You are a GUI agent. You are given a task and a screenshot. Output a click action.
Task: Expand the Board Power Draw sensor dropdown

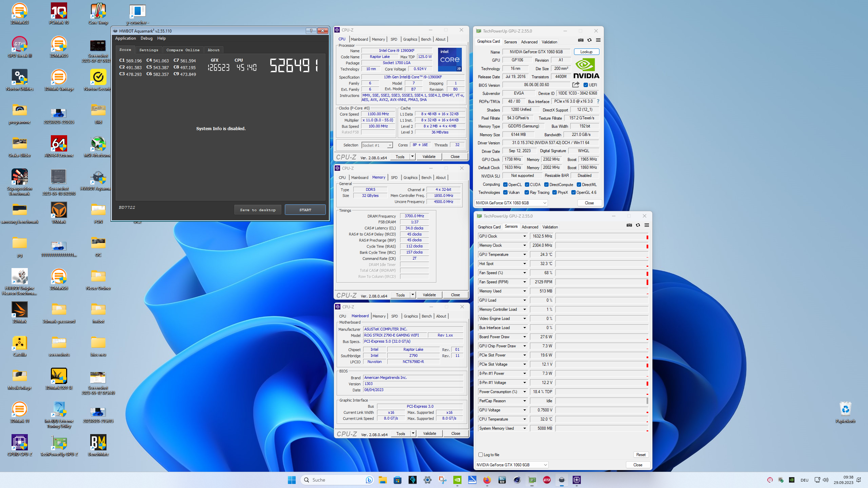tap(525, 337)
